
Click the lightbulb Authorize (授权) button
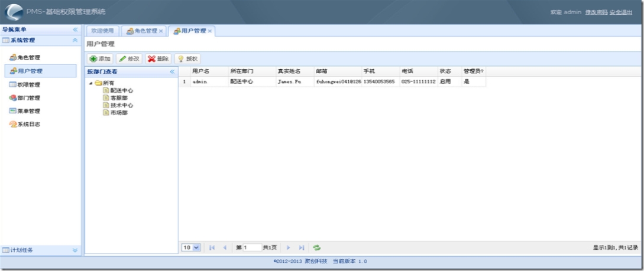click(x=187, y=58)
